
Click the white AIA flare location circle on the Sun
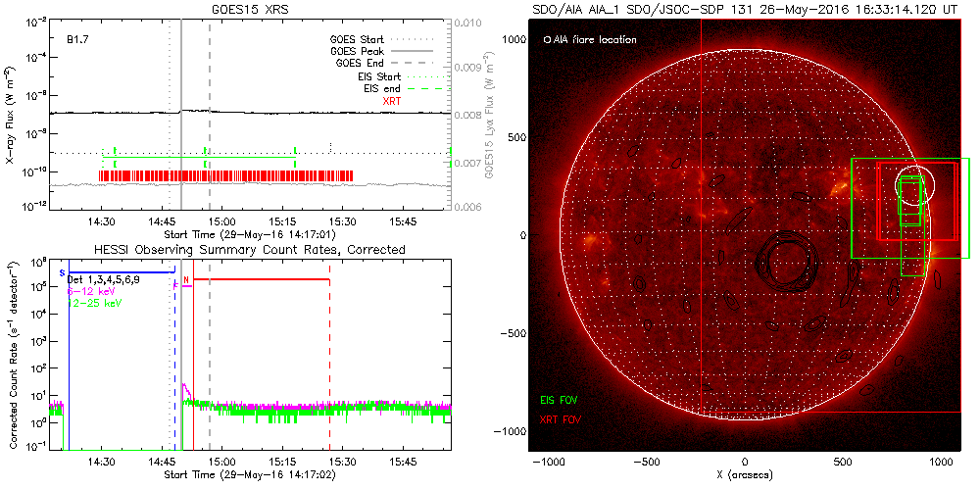[x=915, y=180]
